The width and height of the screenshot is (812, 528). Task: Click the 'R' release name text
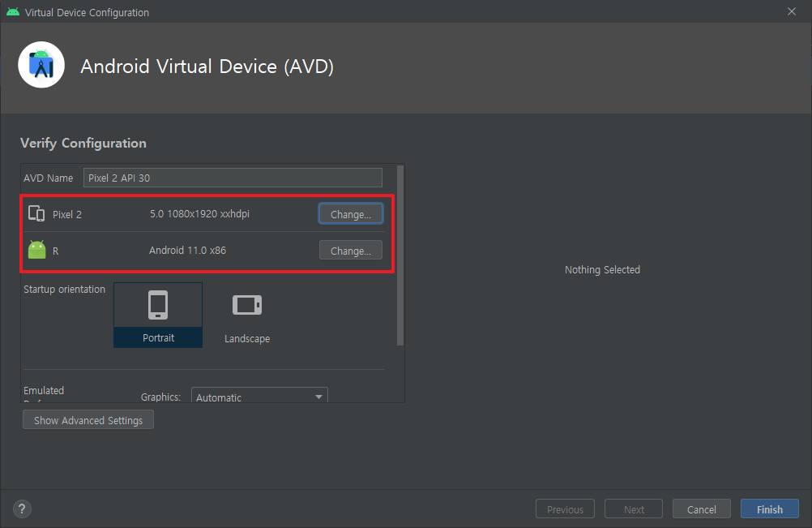(55, 251)
